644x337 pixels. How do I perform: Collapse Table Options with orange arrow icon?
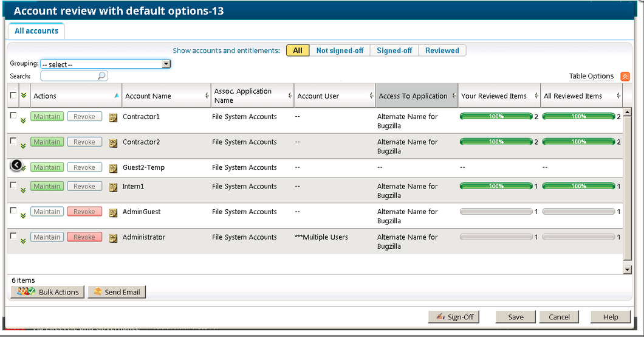pyautogui.click(x=625, y=77)
